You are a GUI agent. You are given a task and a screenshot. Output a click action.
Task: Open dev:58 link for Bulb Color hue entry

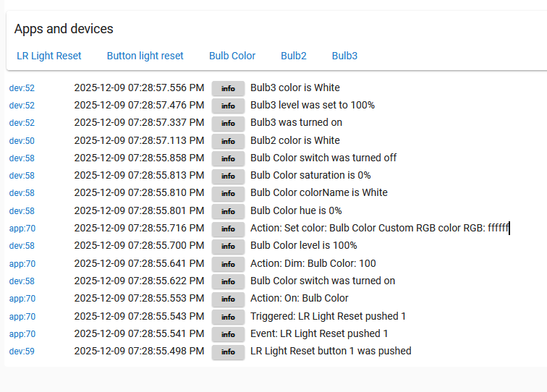pos(22,211)
